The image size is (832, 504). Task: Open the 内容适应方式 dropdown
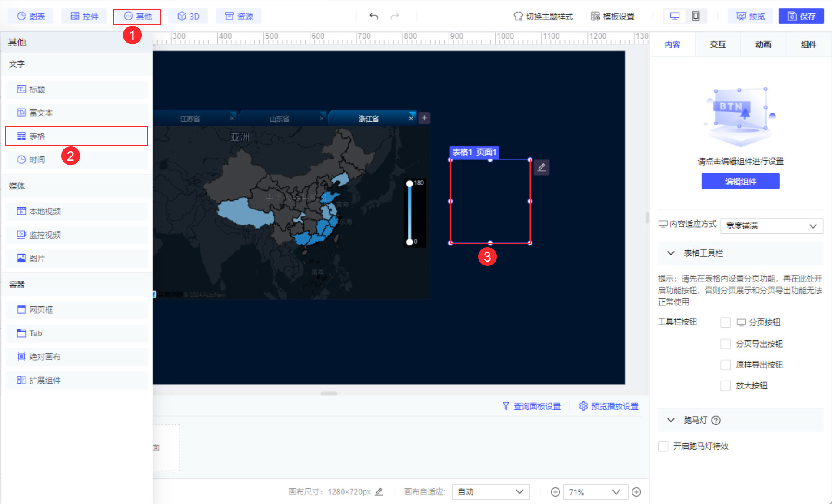click(772, 226)
